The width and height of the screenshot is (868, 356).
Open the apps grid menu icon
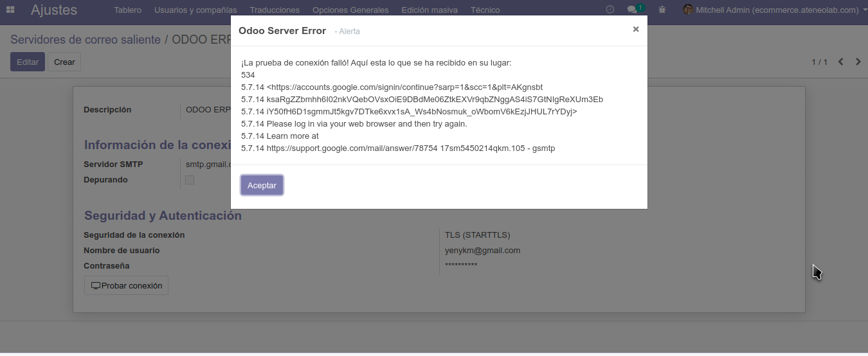(10, 10)
